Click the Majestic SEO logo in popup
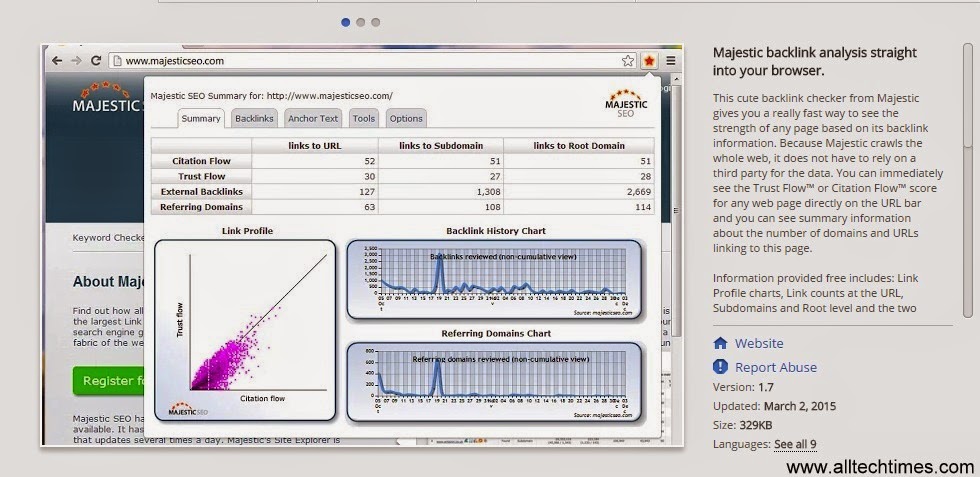 [626, 103]
